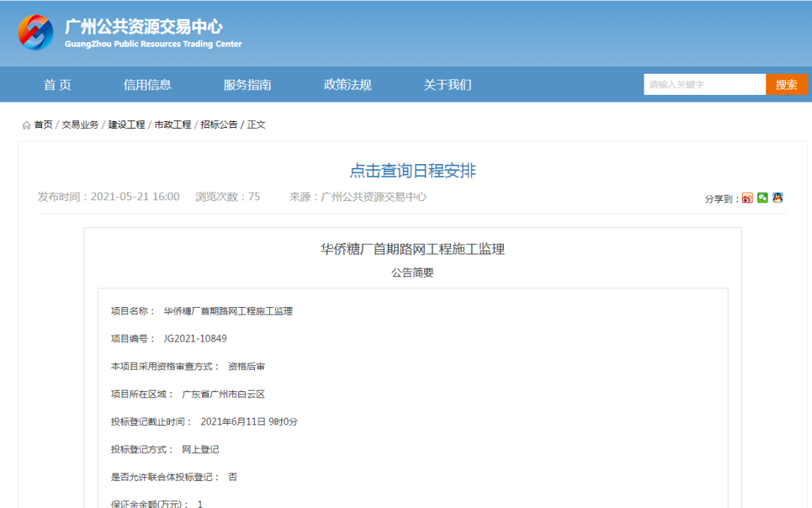Go back to 招标公告 via breadcrumb

[219, 125]
